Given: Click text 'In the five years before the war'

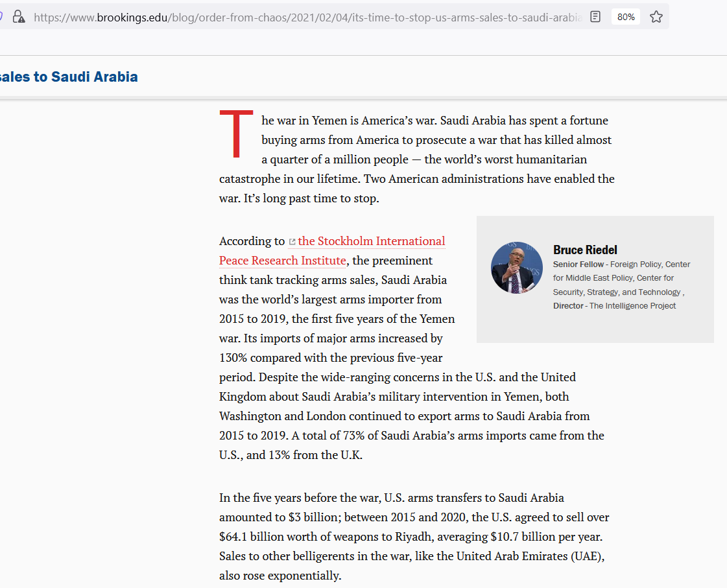Looking at the screenshot, I should [300, 498].
